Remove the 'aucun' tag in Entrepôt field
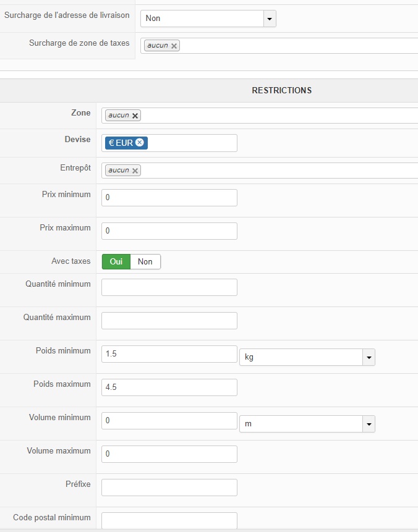 click(x=135, y=171)
